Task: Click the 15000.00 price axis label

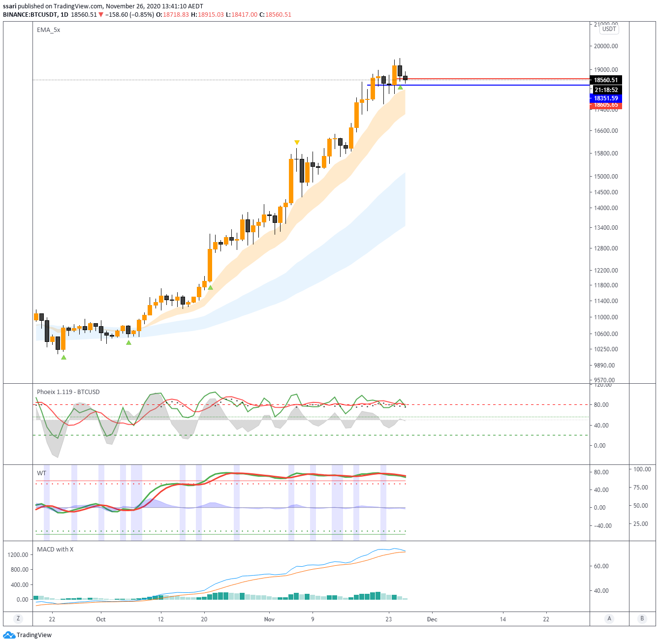Action: [606, 177]
